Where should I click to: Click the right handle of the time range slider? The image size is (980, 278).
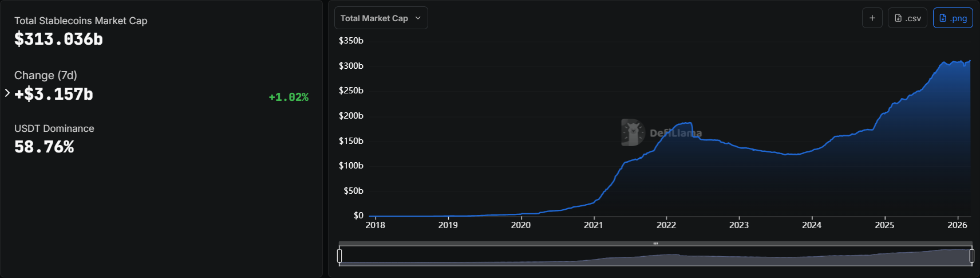coord(971,256)
